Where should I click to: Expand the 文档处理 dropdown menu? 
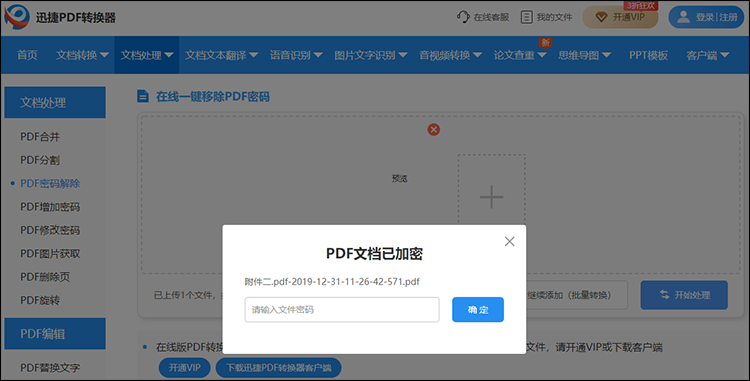point(169,55)
